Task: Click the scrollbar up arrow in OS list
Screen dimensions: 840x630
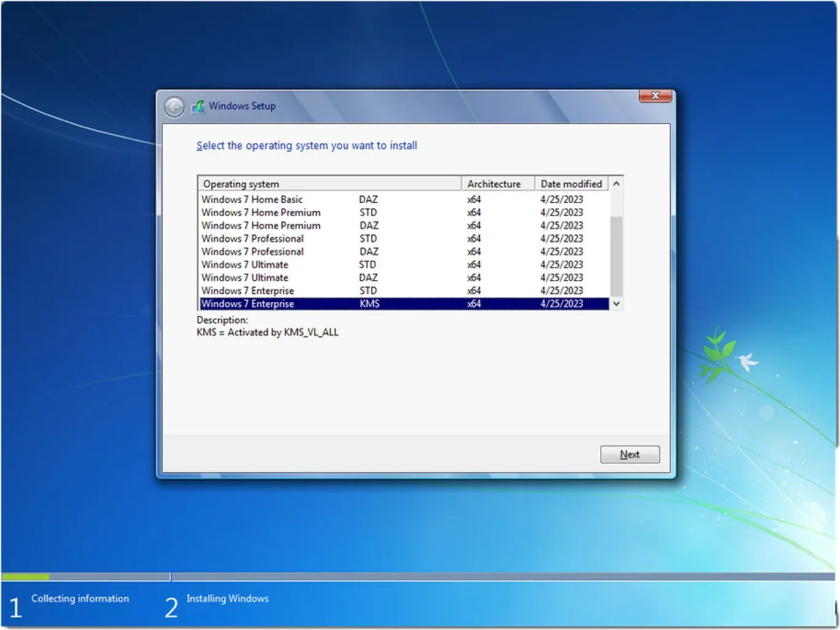Action: pyautogui.click(x=616, y=183)
